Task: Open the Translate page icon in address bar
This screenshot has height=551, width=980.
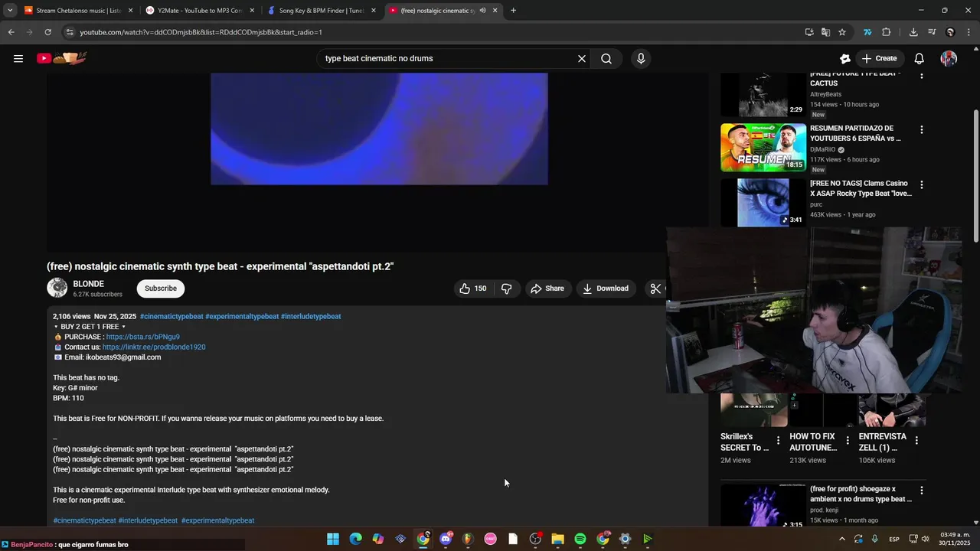Action: point(825,32)
